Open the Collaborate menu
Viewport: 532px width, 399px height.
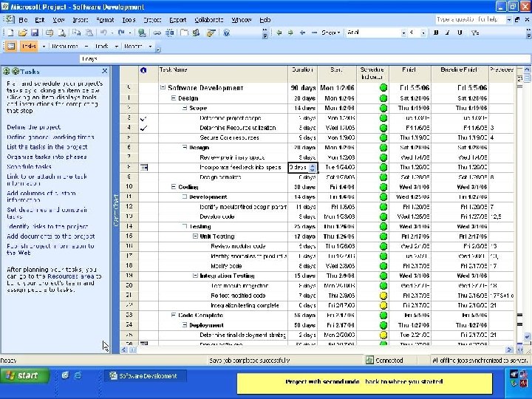(x=208, y=20)
